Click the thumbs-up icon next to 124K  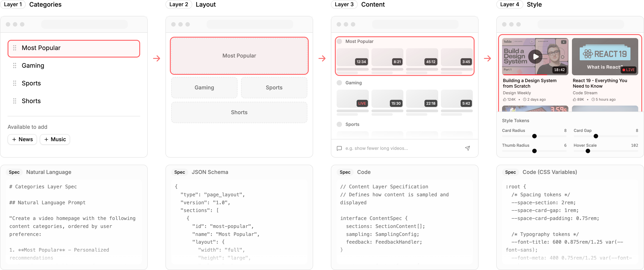tap(505, 99)
